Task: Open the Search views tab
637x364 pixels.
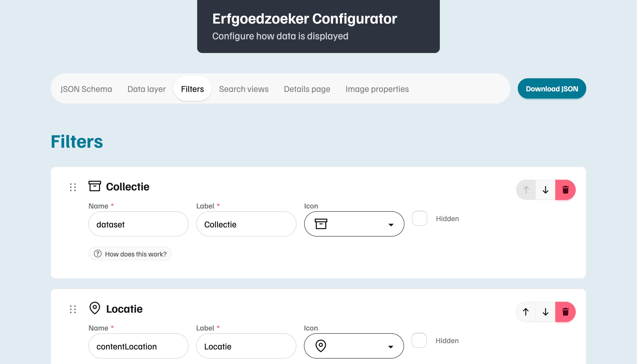Action: 244,89
